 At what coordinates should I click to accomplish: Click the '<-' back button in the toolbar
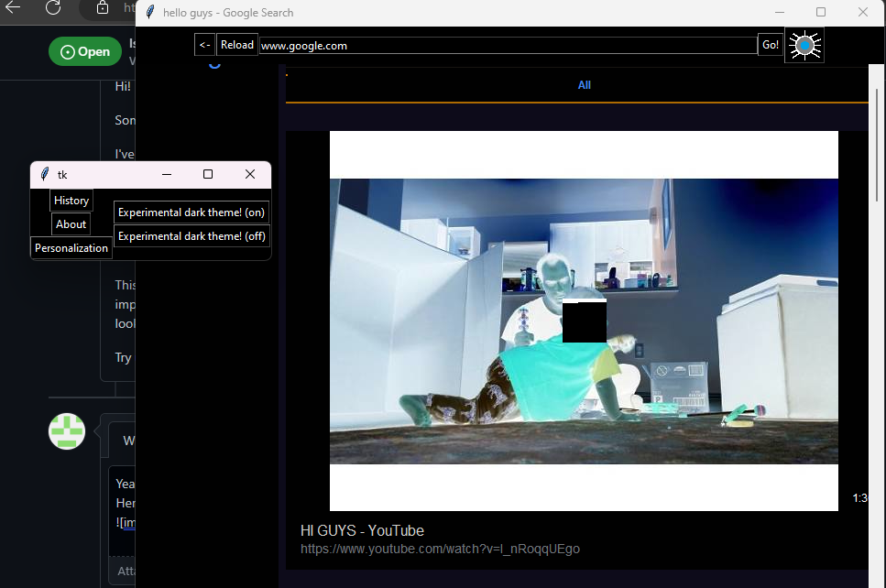tap(203, 44)
